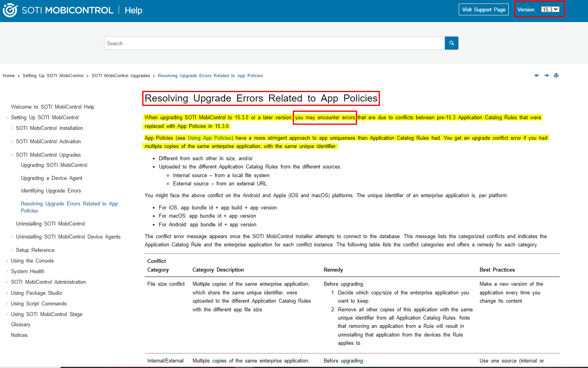Select Glossary in the sidebar

pyautogui.click(x=21, y=325)
